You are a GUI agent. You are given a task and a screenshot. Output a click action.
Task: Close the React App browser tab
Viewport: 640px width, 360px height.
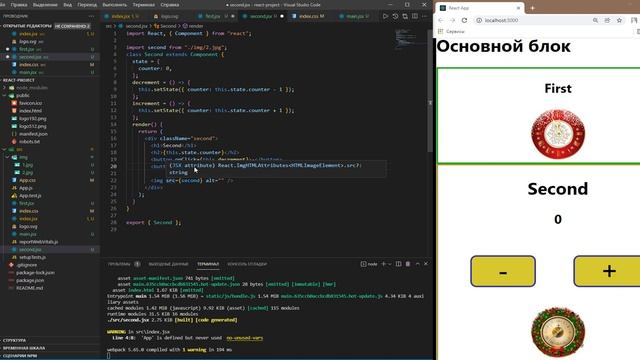[x=518, y=8]
